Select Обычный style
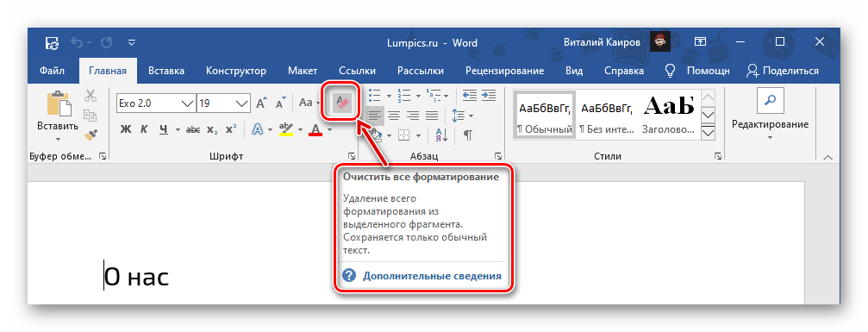This screenshot has width=868, height=332. [545, 116]
